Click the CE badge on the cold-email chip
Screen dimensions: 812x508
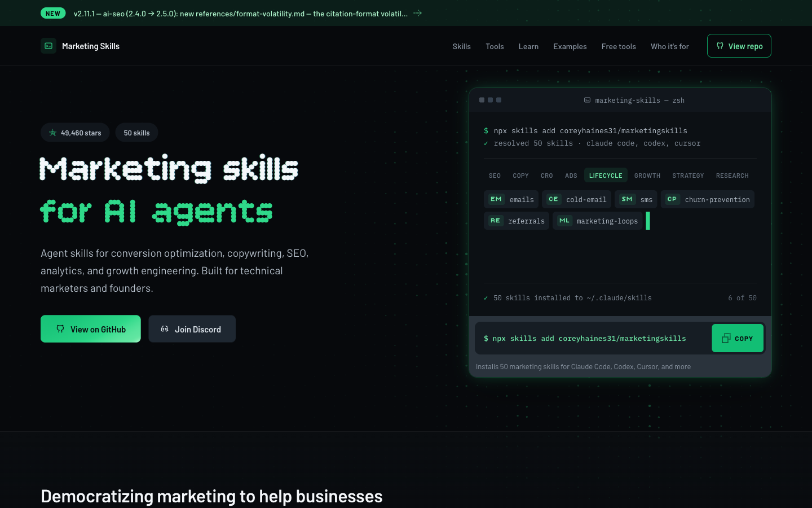[553, 199]
